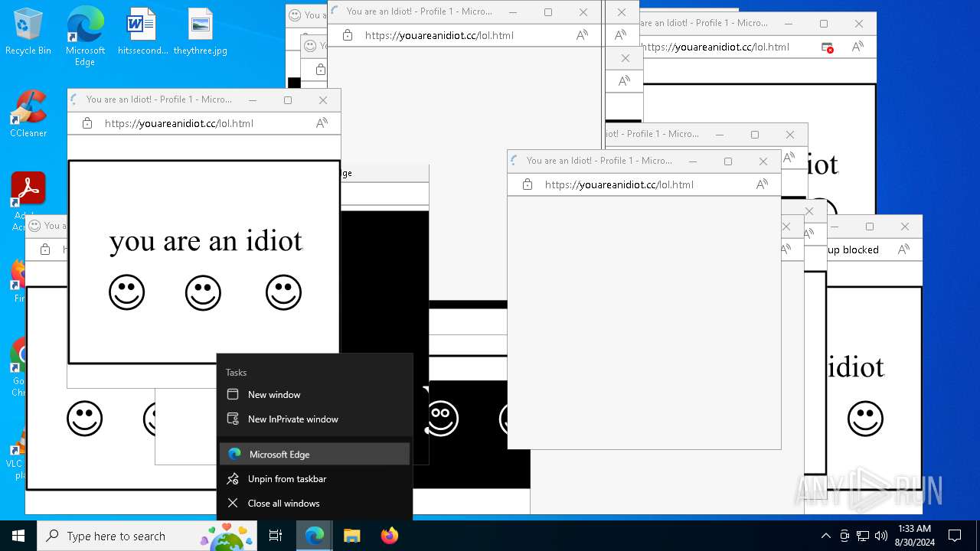Click the URL in the left Edge window with idiot text
This screenshot has width=980, height=551.
179,123
